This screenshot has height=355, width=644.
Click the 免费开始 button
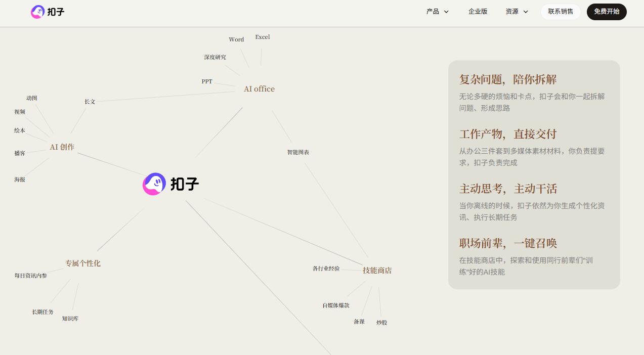[x=607, y=12]
